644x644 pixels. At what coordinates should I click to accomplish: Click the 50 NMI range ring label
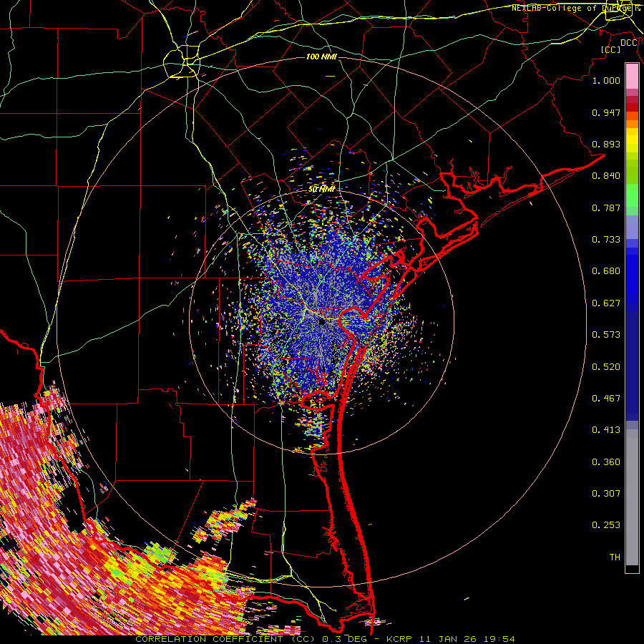coord(321,190)
